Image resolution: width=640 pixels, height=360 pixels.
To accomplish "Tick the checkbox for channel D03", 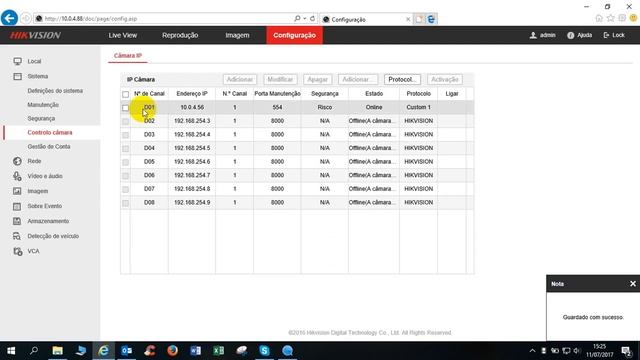I will [x=125, y=135].
